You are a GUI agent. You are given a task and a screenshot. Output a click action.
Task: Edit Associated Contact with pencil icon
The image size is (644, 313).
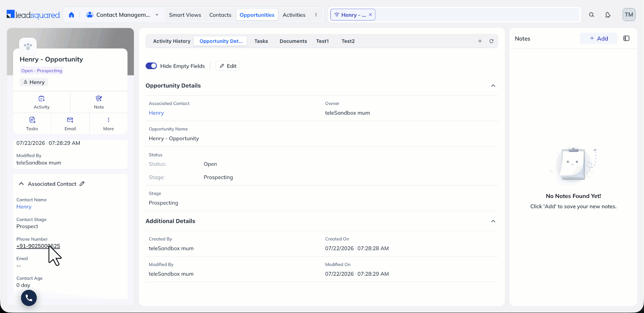pyautogui.click(x=82, y=184)
